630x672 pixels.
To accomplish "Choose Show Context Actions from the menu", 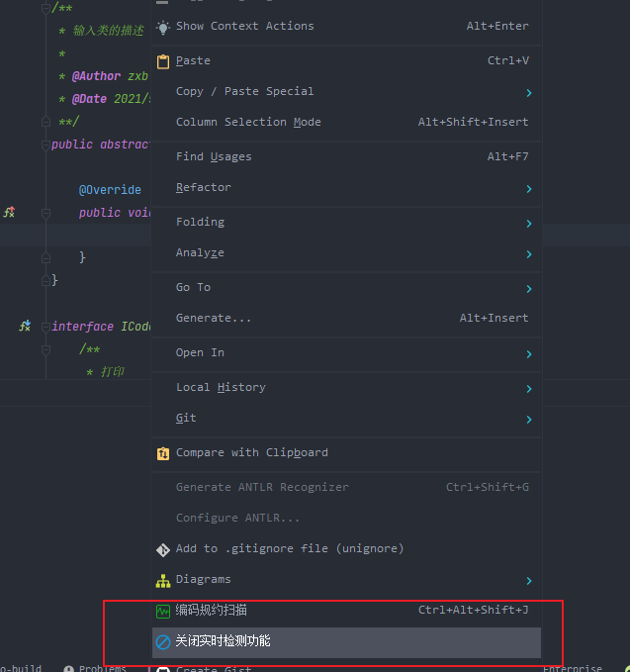I will (x=346, y=27).
